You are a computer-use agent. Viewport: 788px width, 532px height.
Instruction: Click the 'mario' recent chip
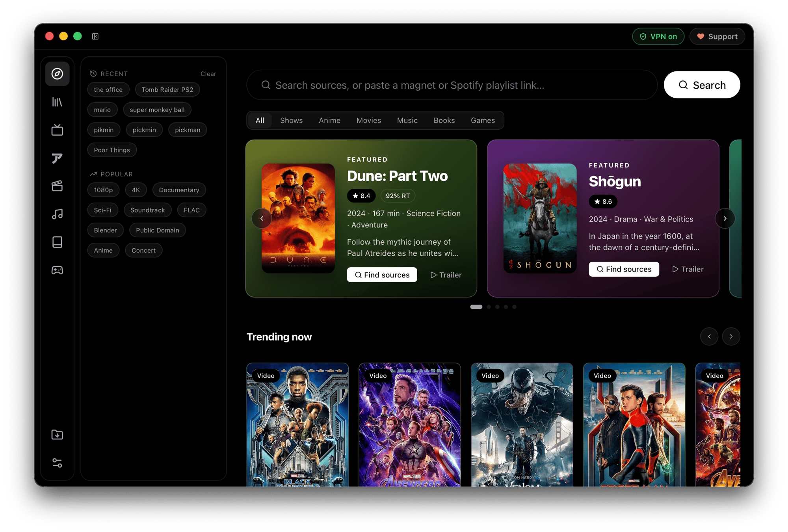102,110
